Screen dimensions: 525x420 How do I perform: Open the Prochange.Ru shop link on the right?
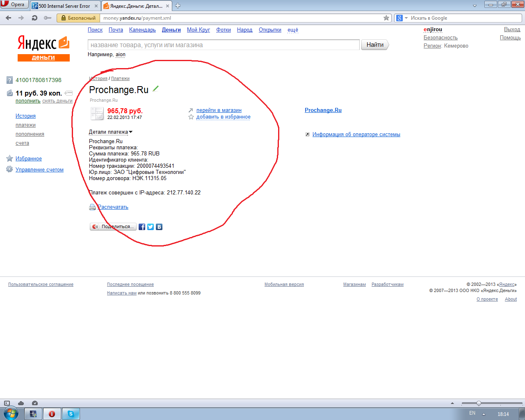pyautogui.click(x=323, y=110)
